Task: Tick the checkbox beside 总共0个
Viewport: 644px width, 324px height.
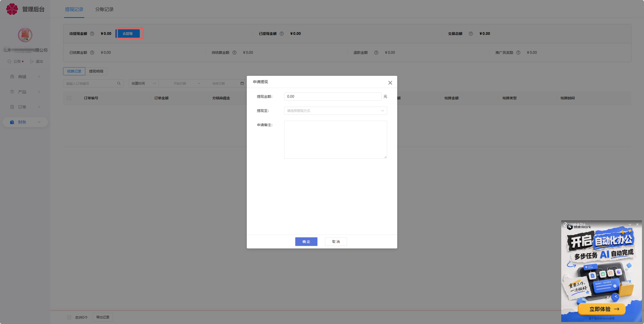Action: click(69, 317)
